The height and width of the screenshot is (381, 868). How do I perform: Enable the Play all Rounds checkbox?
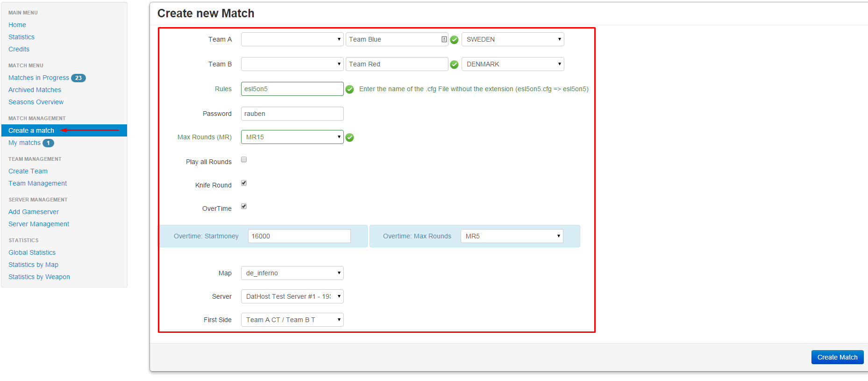pos(244,160)
